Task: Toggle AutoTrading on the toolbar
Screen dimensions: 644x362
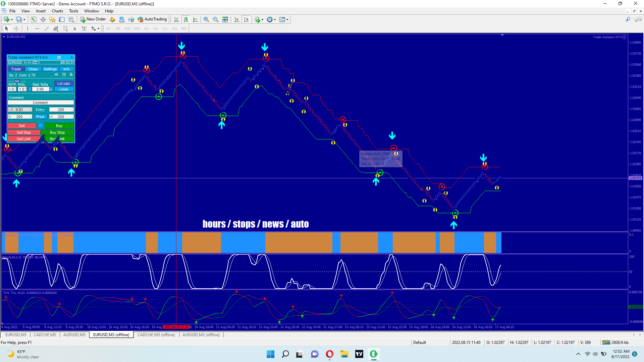Action: point(152,19)
